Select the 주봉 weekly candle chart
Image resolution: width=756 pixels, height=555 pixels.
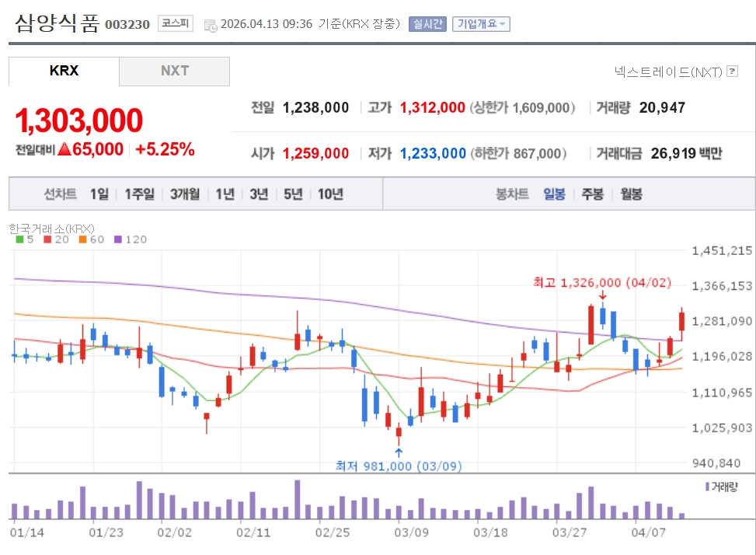(593, 194)
